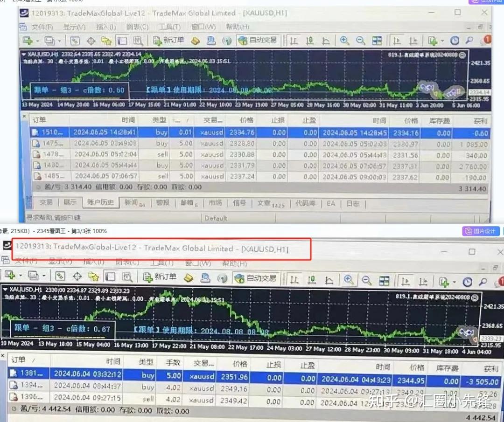Toggle chart shift icon in top window
This screenshot has width=504, height=422.
tap(413, 41)
